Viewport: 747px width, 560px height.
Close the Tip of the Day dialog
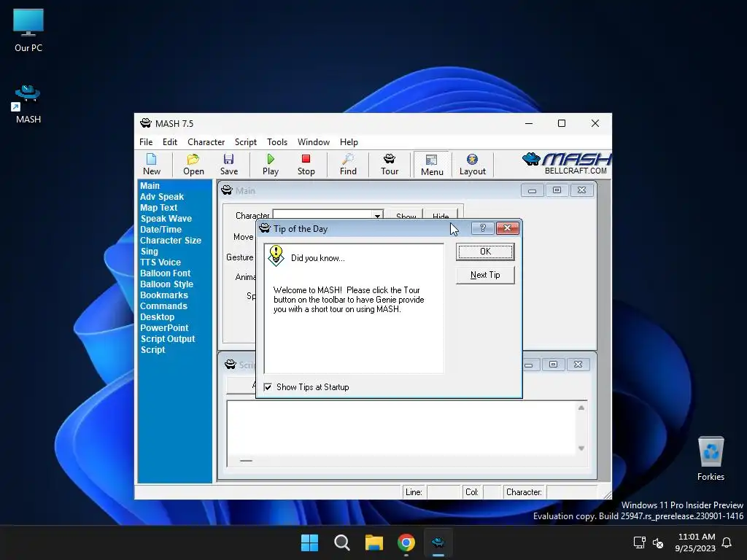508,228
